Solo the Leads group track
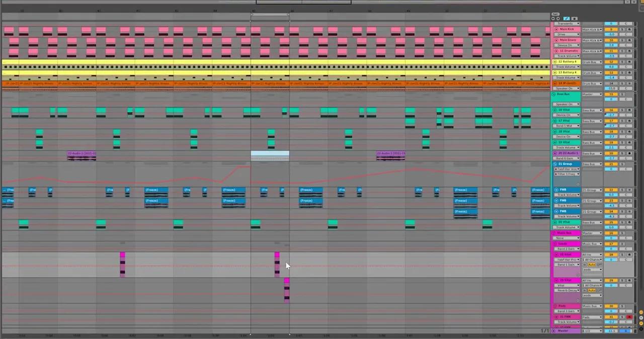Viewport: 644px width, 339px height. (622, 244)
